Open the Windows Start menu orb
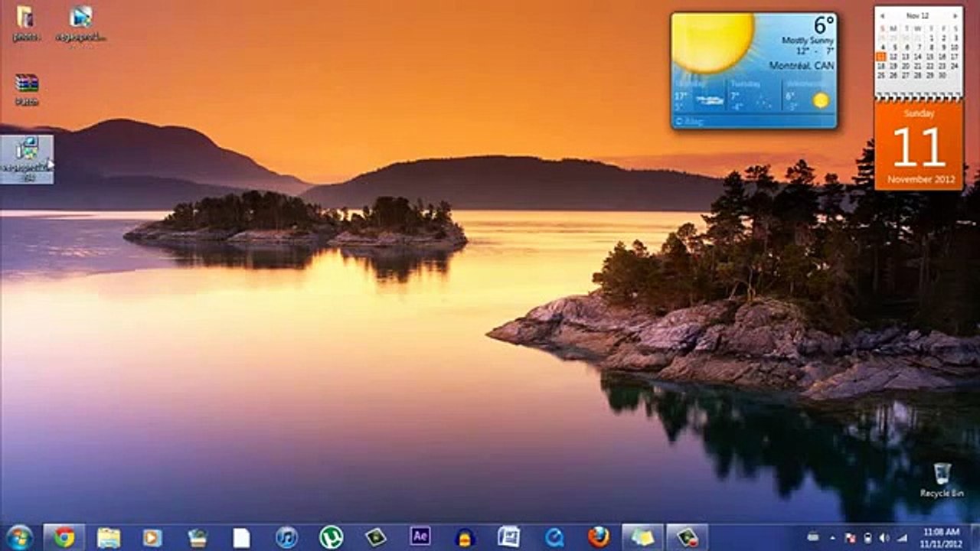980x551 pixels. [18, 537]
